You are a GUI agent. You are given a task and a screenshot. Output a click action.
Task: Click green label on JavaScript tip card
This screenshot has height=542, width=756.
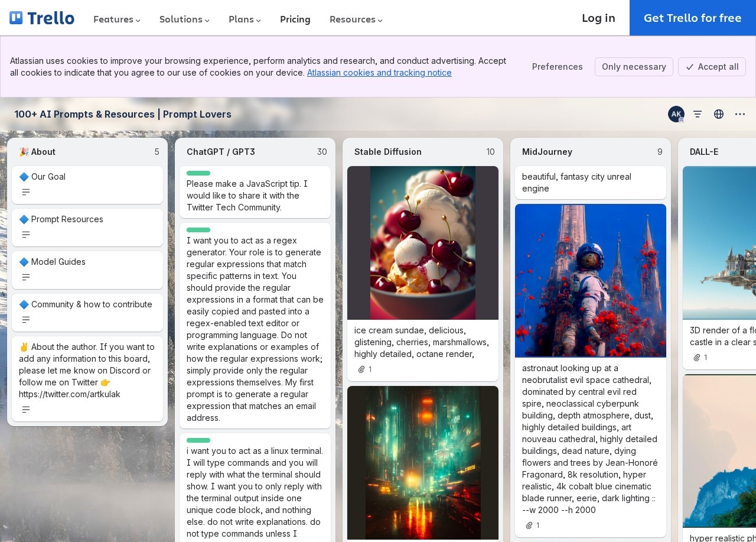[x=198, y=173]
